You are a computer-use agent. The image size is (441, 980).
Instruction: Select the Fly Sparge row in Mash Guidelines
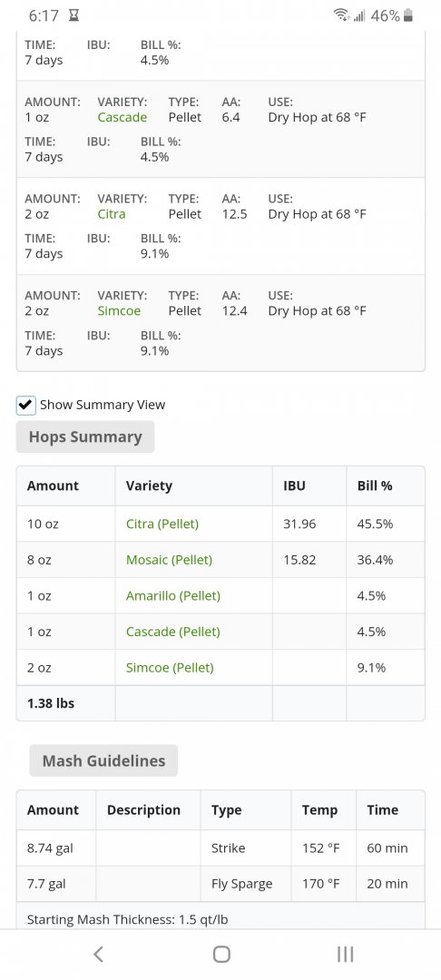click(x=220, y=884)
